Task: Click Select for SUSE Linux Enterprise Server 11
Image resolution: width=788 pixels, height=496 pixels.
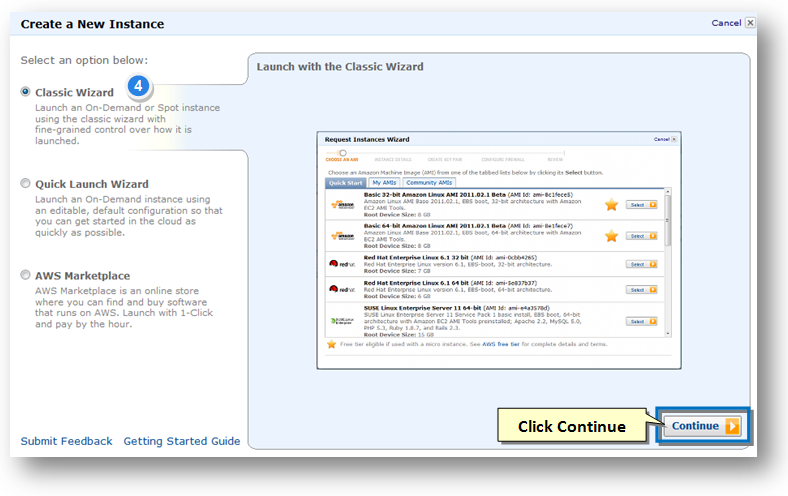Action: (642, 322)
